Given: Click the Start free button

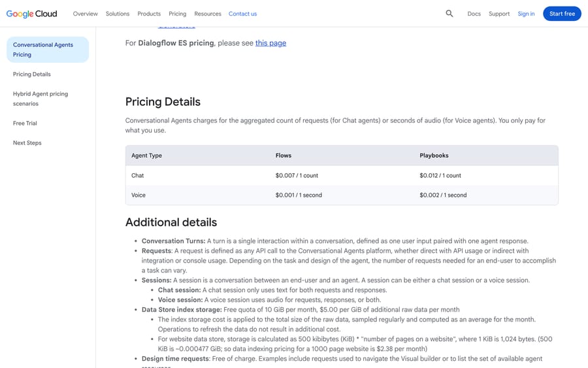Looking at the screenshot, I should pos(562,14).
